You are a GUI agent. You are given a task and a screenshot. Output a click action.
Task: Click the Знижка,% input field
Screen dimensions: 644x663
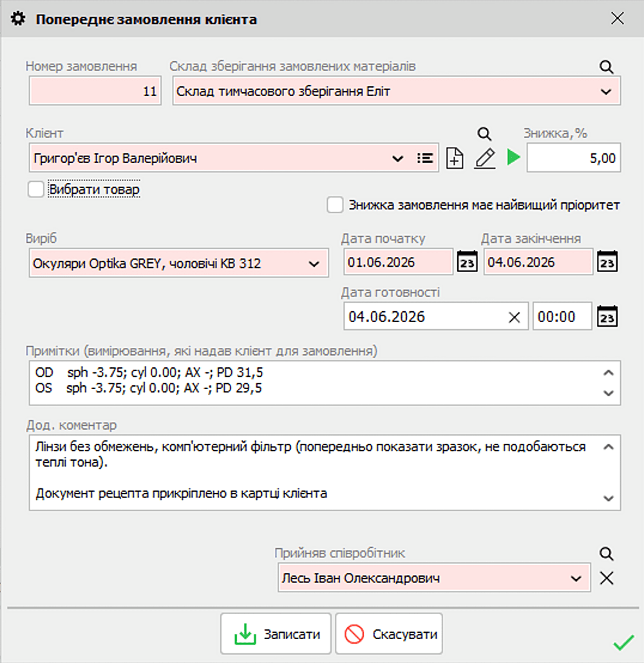[573, 158]
